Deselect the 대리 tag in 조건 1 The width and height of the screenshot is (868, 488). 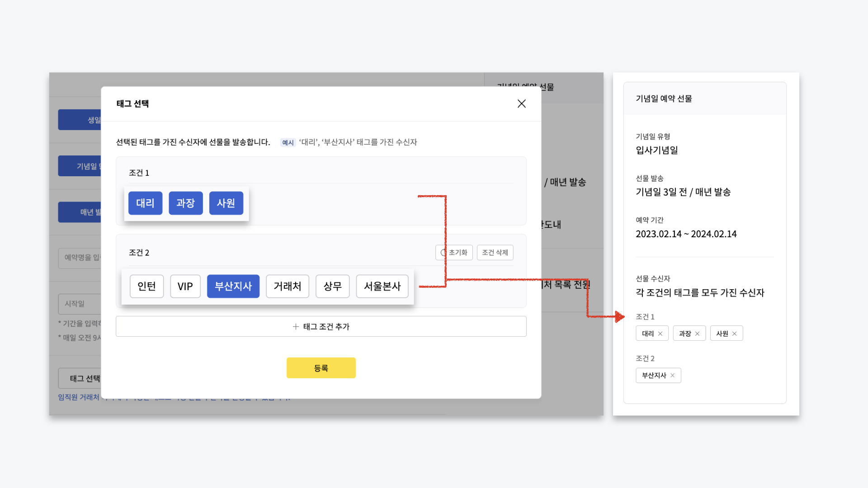pos(145,203)
